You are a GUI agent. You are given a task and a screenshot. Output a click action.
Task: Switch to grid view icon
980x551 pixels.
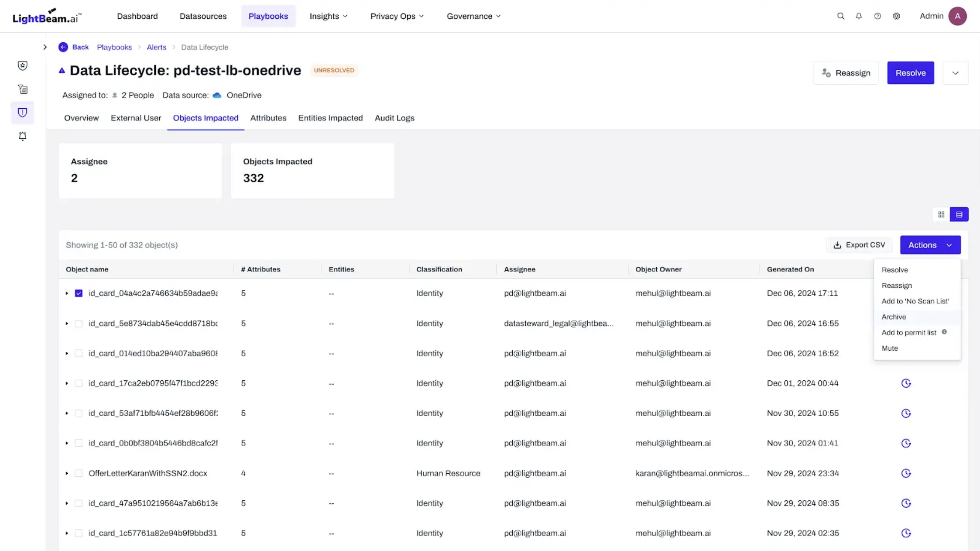[x=941, y=214]
